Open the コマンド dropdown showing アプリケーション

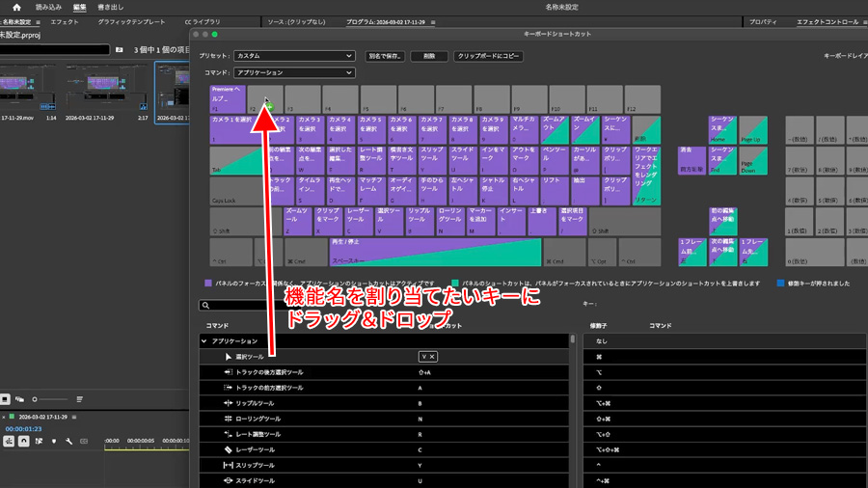click(294, 72)
